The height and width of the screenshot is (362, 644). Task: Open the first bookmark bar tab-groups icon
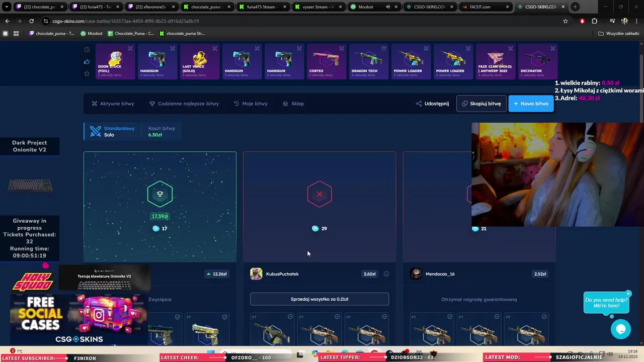[6, 34]
